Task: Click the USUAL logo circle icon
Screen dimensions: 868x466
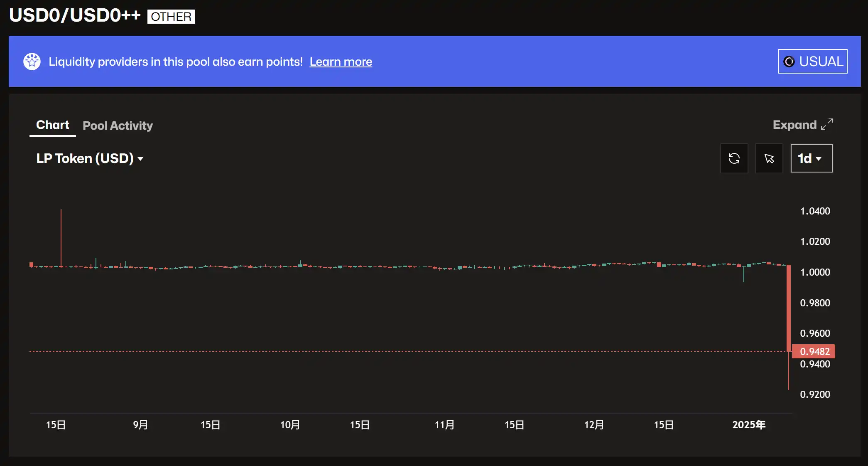Action: click(x=789, y=62)
